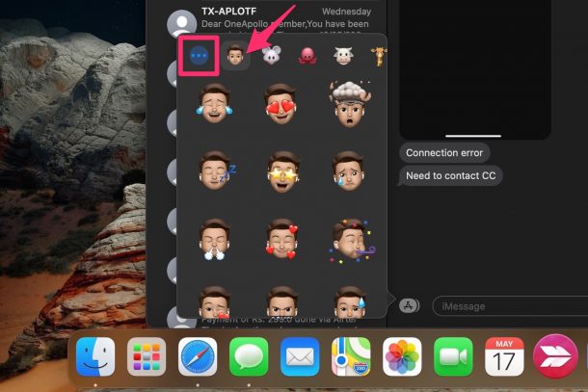Pick the smiling with hearts Memoji sticker

coord(281,239)
